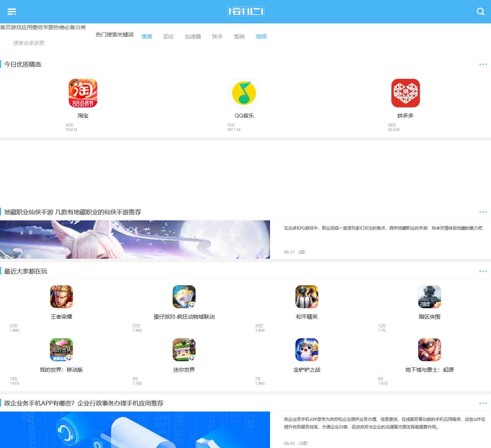491x448 pixels.
Task: Open the 迷你世界 game icon
Action: (184, 350)
